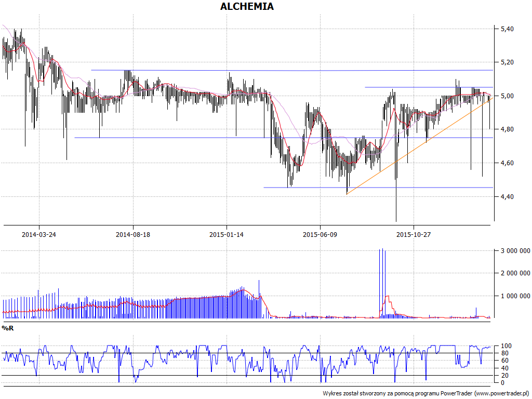
Task: Click the 80 level on %R axis
Action: point(504,353)
